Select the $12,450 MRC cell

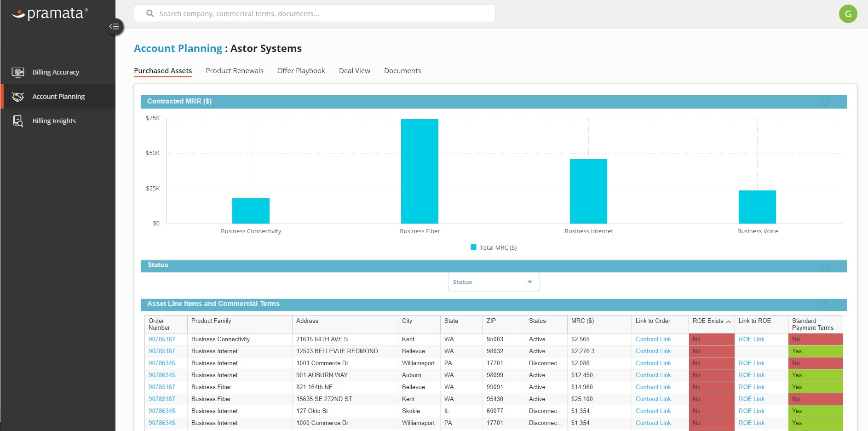(x=599, y=375)
